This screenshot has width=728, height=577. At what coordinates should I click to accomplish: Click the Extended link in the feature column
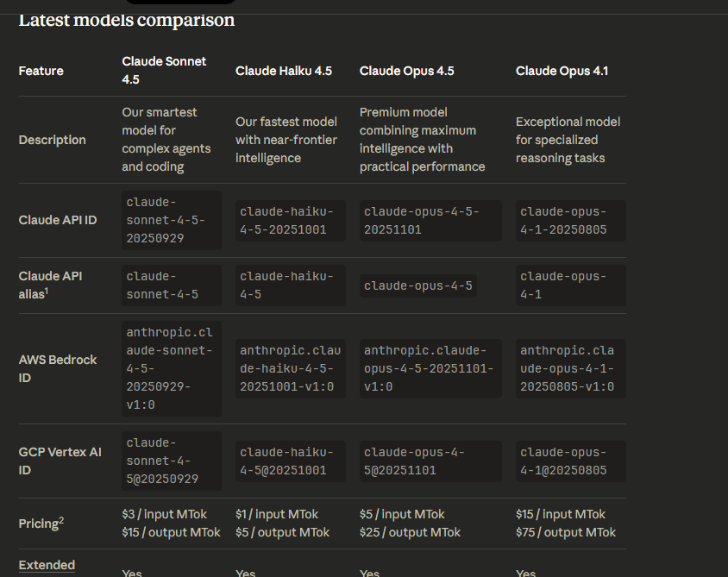[47, 565]
